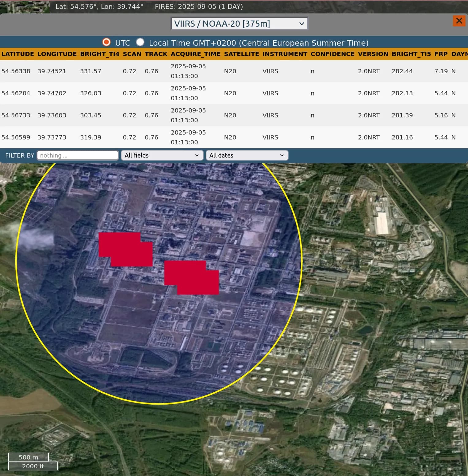Click brightness value 319.39

click(91, 137)
